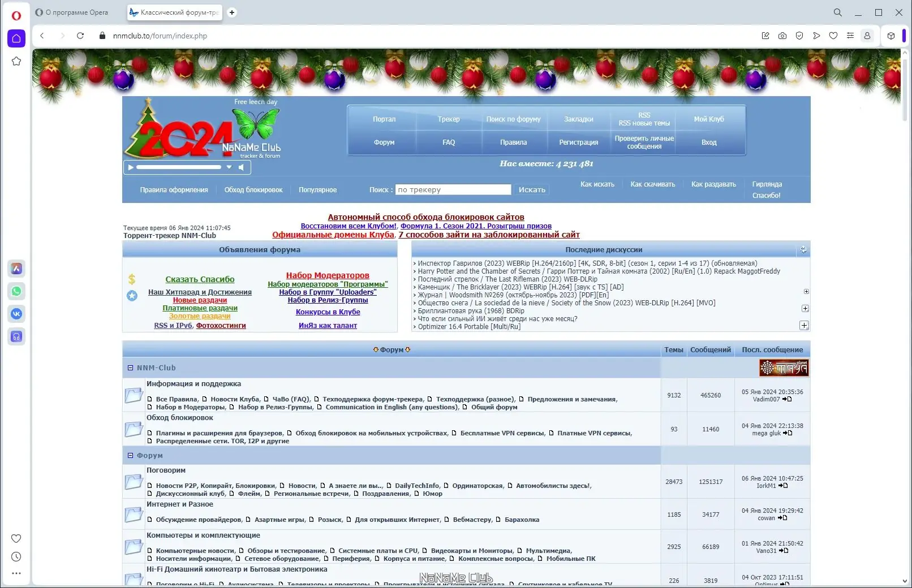Open WhatsApp messenger in the sidebar
Image resolution: width=912 pixels, height=588 pixels.
[x=16, y=291]
